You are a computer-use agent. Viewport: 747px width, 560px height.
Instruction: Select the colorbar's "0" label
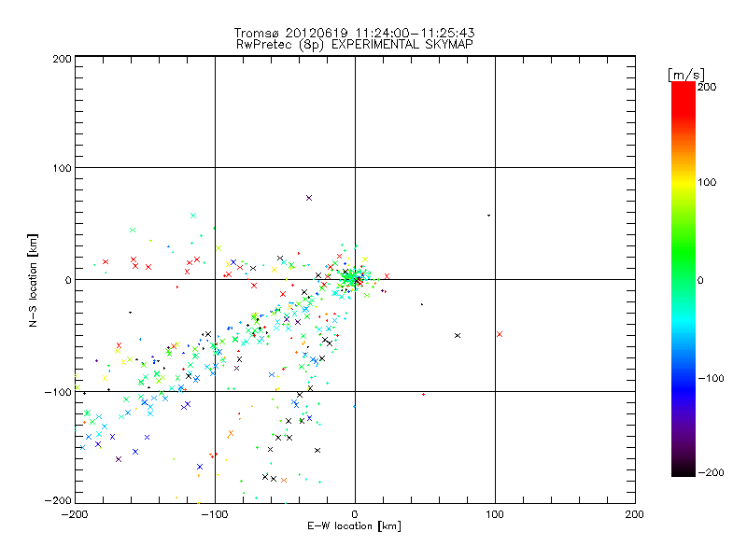coord(700,280)
